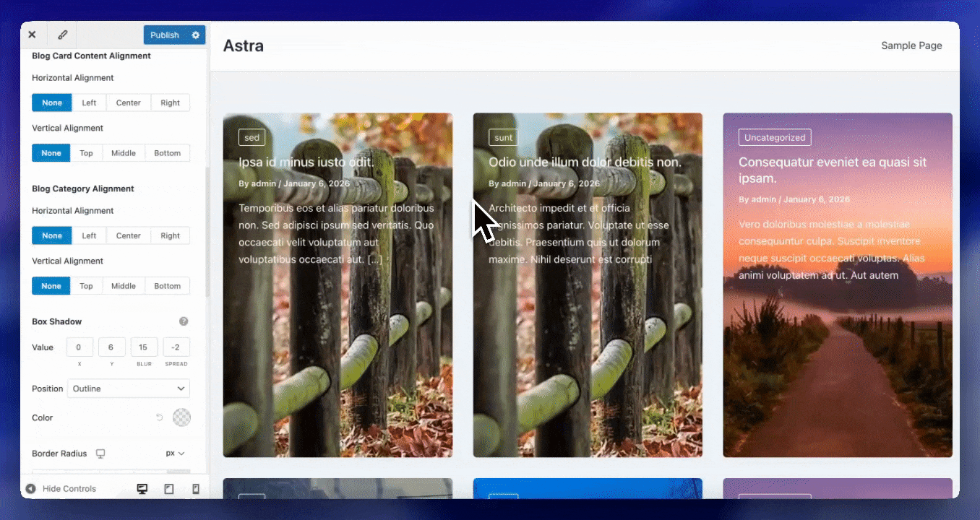Click the Publish button

click(x=164, y=35)
